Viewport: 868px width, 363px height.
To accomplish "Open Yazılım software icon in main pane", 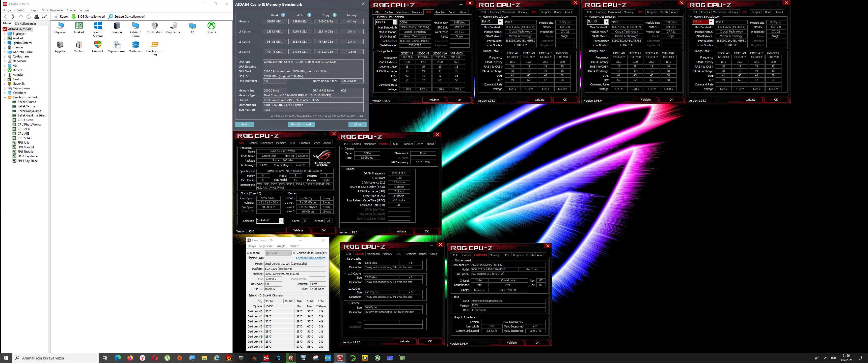I will tap(79, 47).
